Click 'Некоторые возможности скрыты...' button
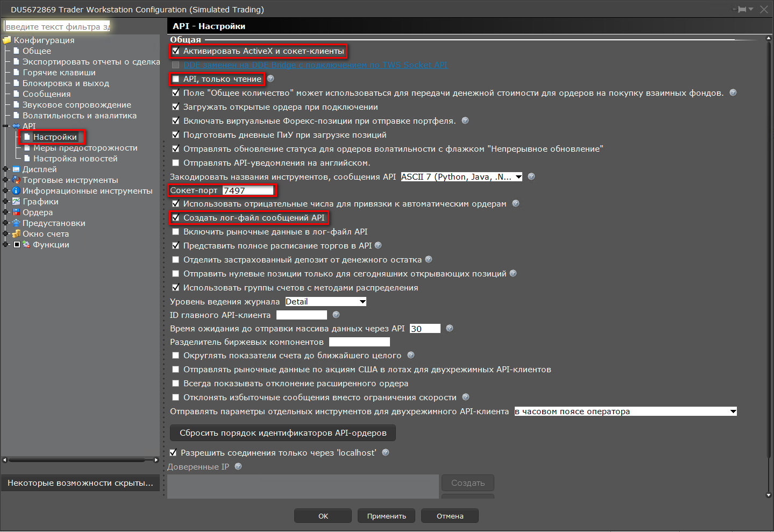 coord(81,483)
